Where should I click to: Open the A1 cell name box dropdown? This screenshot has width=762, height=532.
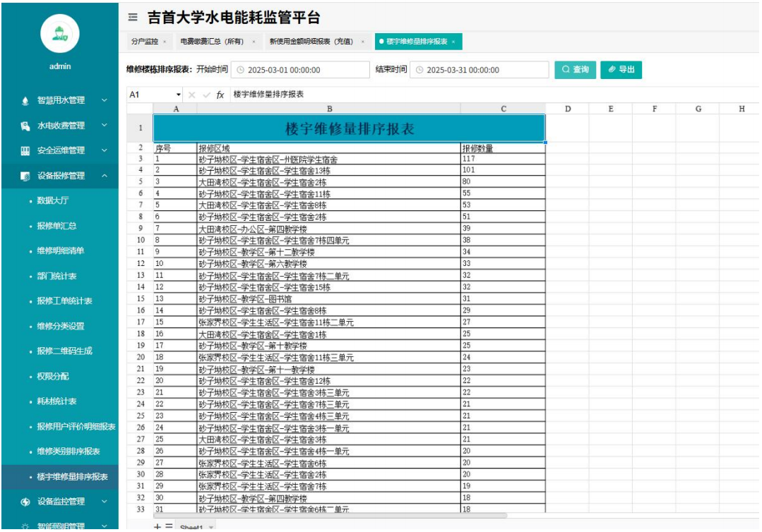[x=179, y=95]
